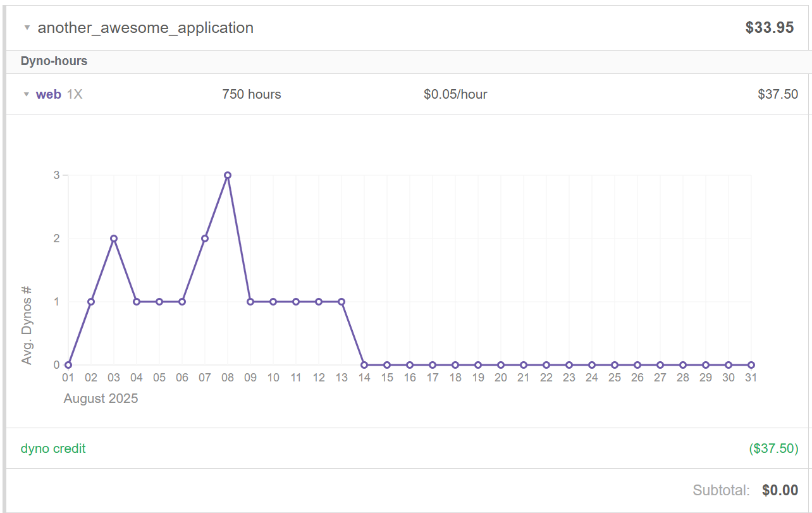Click the August 01 data point
Viewport: 812px width, 513px height.
pyautogui.click(x=68, y=365)
